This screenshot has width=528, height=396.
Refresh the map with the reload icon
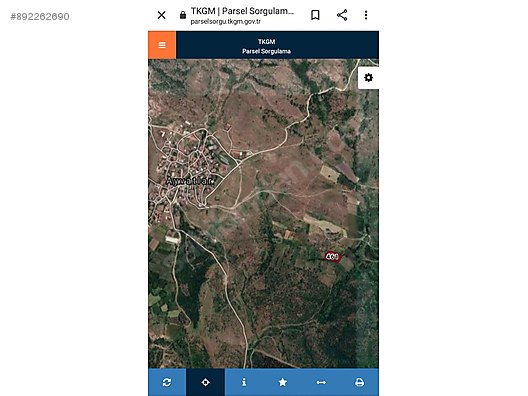click(167, 382)
